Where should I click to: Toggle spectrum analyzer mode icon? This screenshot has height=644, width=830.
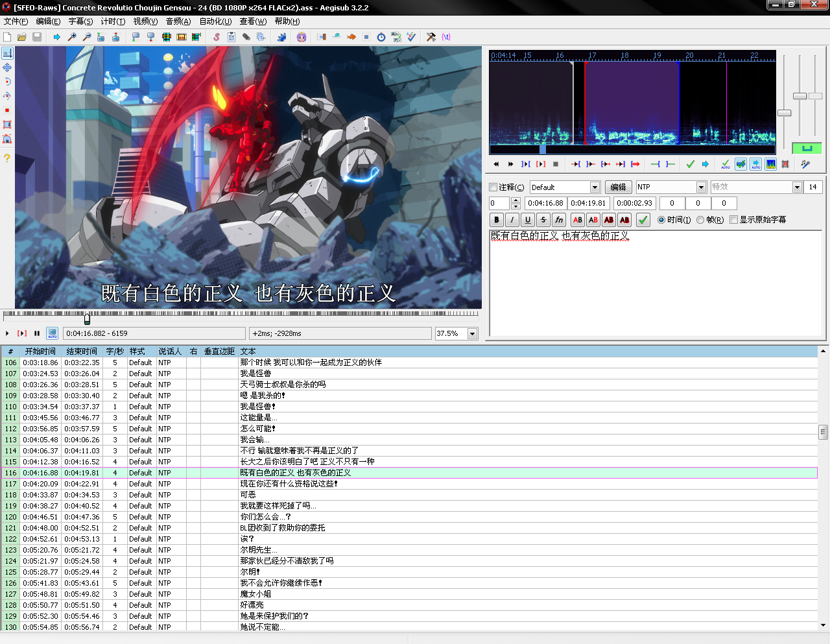coord(770,164)
